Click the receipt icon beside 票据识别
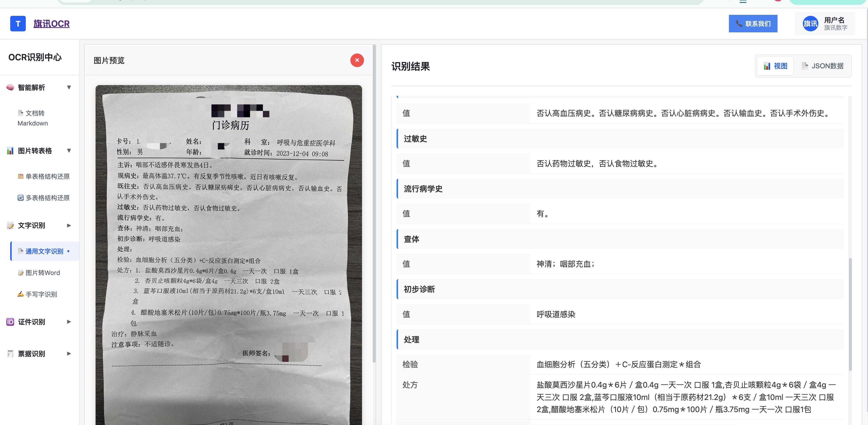This screenshot has width=868, height=425. pyautogui.click(x=10, y=354)
